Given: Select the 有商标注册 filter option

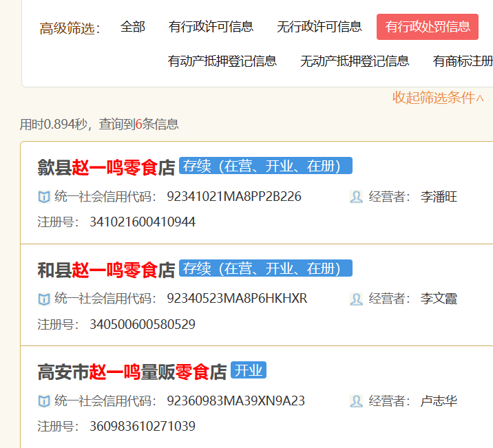Looking at the screenshot, I should (462, 61).
